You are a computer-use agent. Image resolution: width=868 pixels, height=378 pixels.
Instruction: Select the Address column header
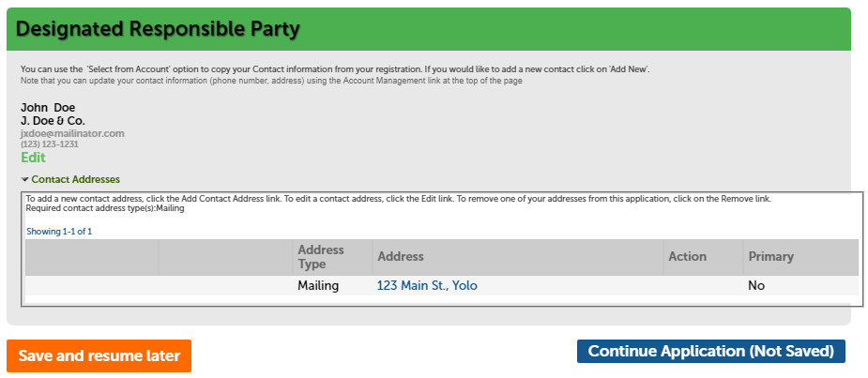(x=401, y=257)
